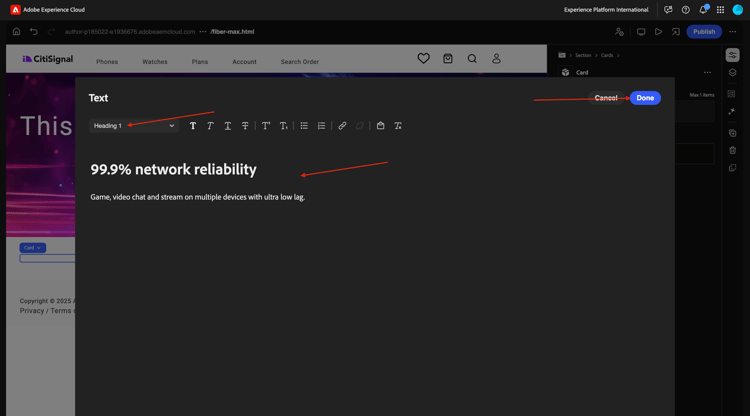
Task: Apply underline formatting to the text
Action: point(228,126)
